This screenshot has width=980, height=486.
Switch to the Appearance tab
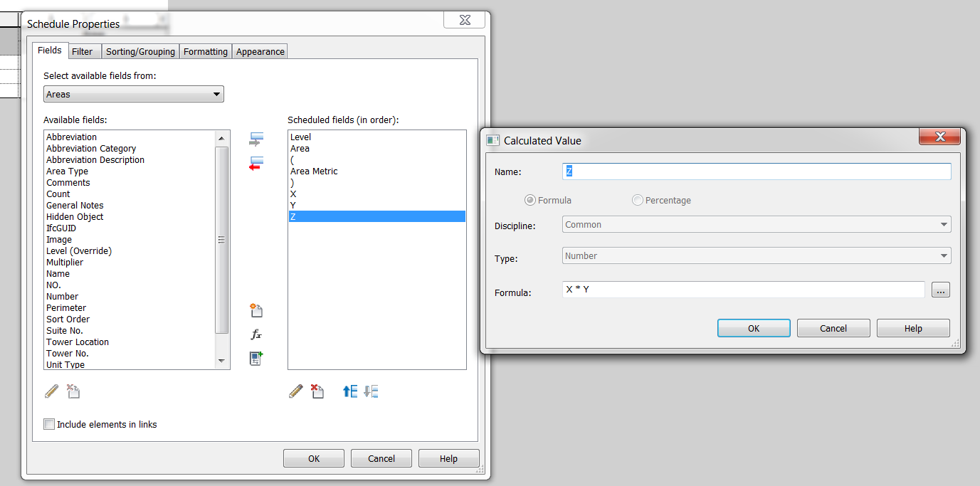[260, 51]
